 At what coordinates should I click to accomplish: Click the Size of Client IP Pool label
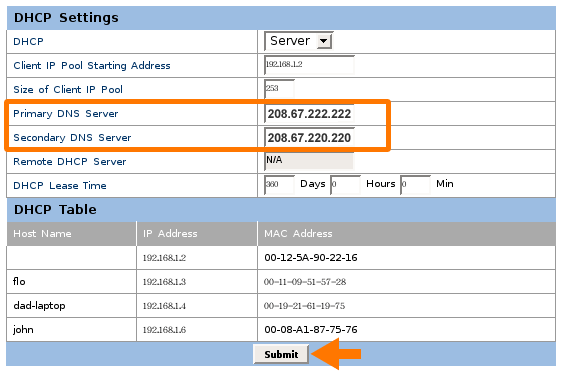pos(68,90)
